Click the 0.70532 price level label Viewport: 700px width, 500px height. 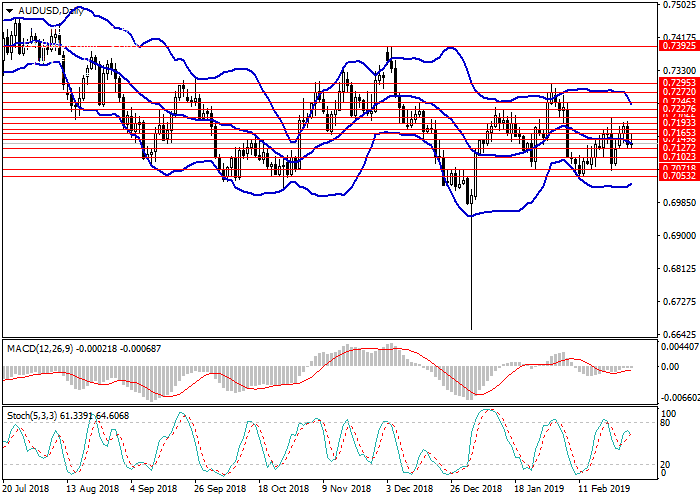click(x=678, y=176)
